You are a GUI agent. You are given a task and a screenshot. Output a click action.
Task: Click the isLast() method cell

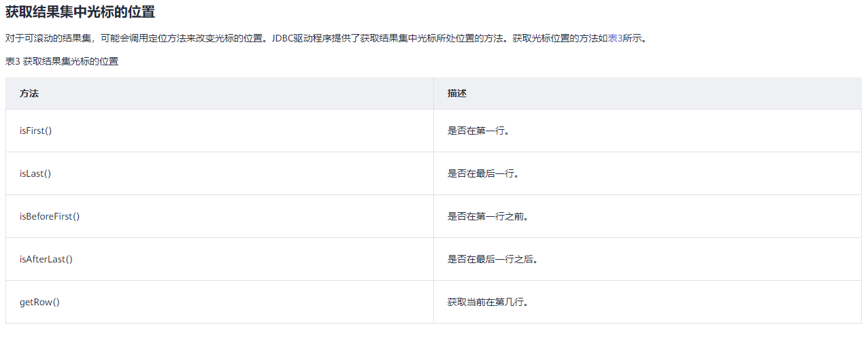pyautogui.click(x=35, y=173)
